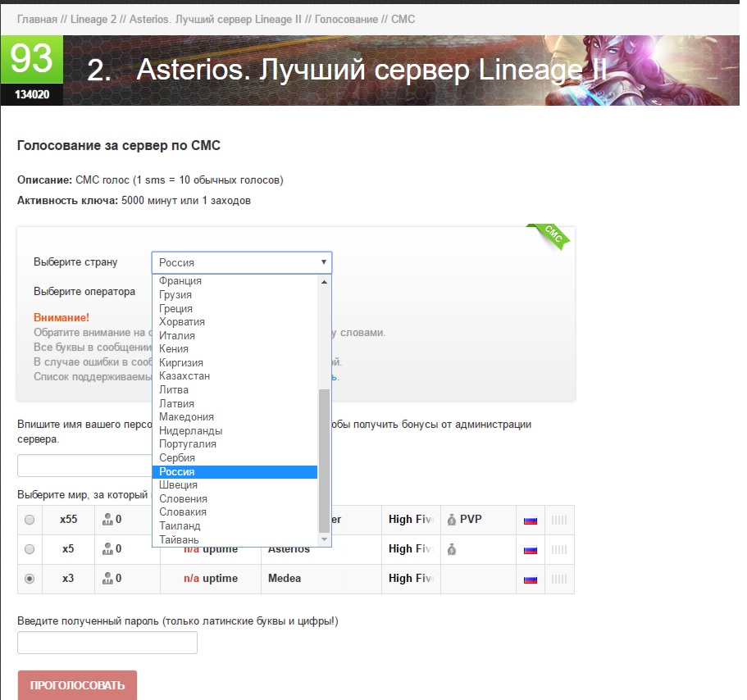747x700 pixels.
Task: Pick Греция in the country list
Action: click(235, 308)
